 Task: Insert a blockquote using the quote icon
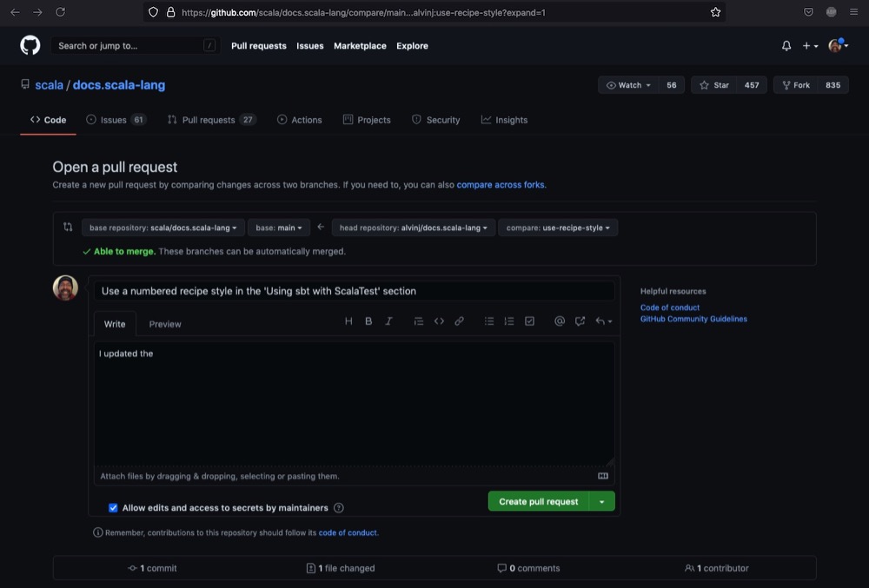418,320
